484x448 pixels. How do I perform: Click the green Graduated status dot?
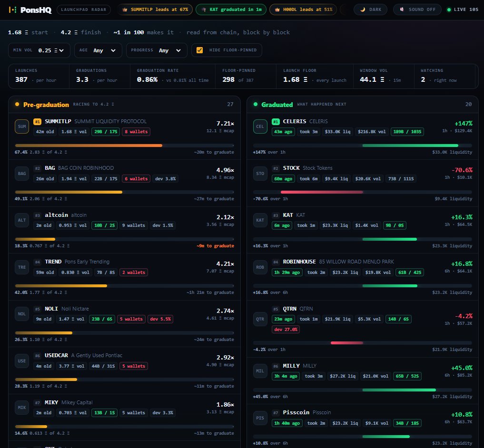coord(256,104)
